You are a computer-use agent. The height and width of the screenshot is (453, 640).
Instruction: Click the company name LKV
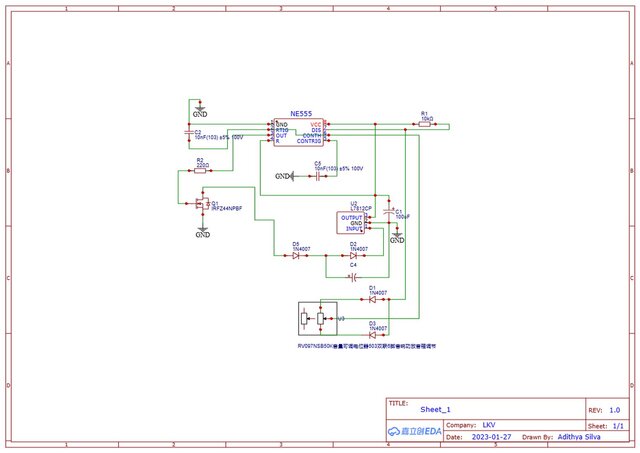coord(489,425)
